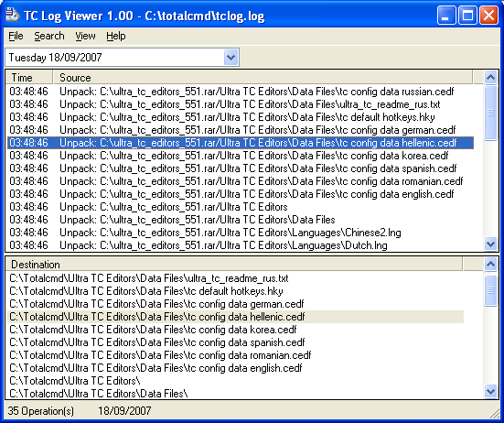Select the ultra_tc_readme_rus.txt destination row
The height and width of the screenshot is (423, 504).
coord(235,278)
